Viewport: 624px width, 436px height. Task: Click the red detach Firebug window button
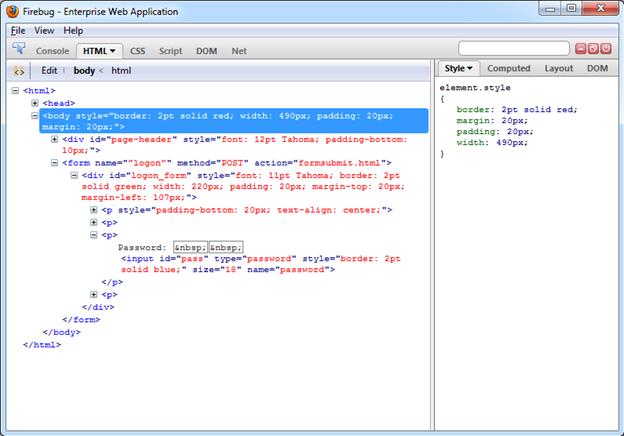(593, 49)
